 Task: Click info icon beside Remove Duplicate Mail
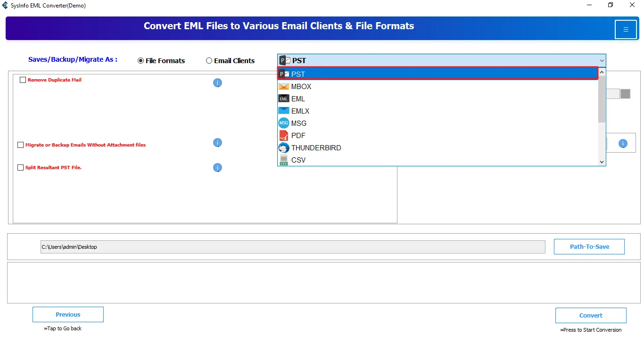(217, 83)
